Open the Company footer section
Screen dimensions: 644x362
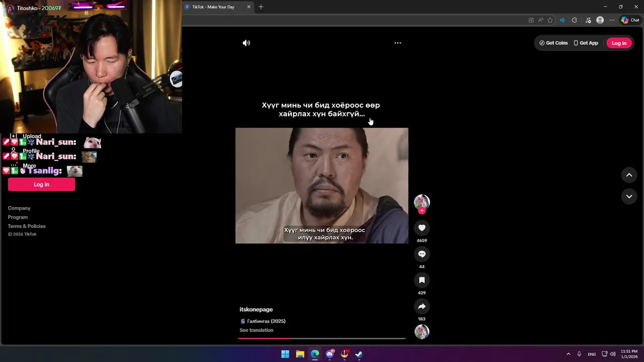click(x=19, y=208)
